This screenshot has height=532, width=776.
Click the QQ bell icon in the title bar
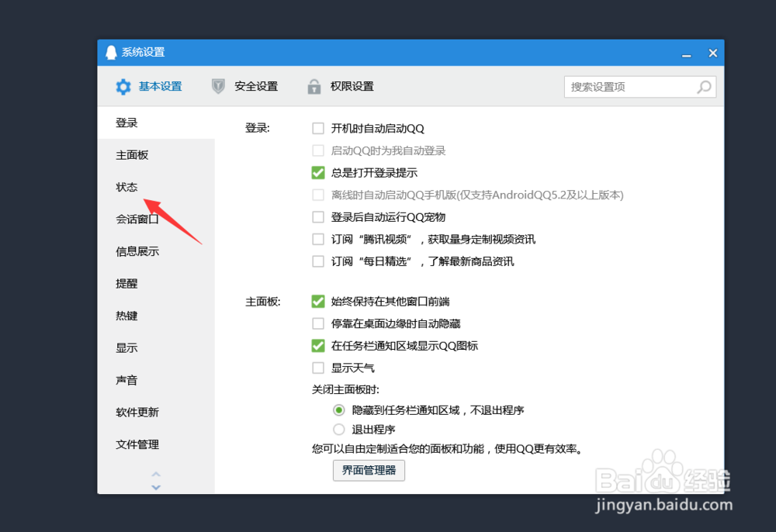[111, 52]
